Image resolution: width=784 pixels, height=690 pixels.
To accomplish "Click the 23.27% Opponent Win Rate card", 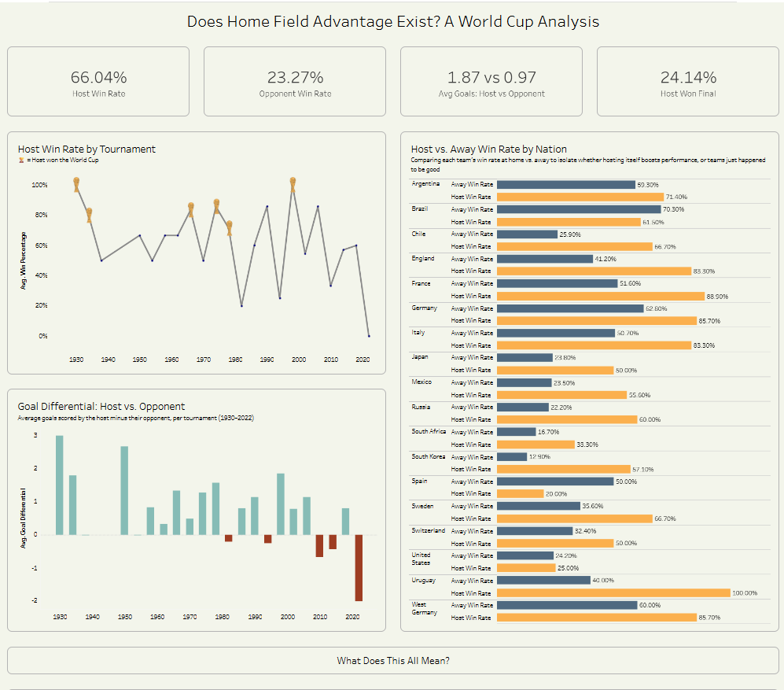I will 295,82.
